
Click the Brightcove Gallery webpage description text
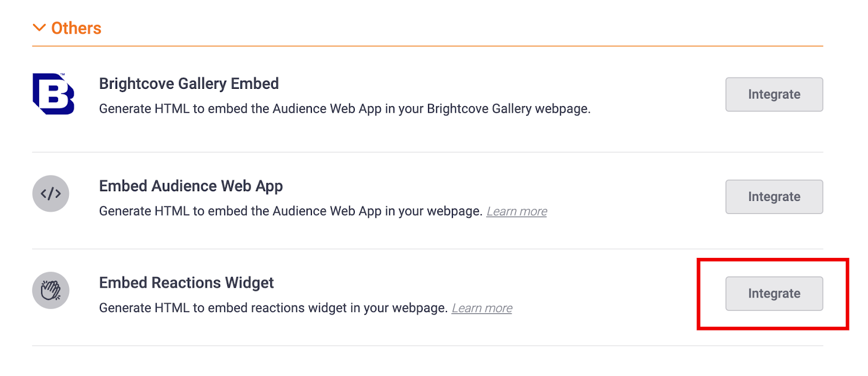[x=344, y=109]
